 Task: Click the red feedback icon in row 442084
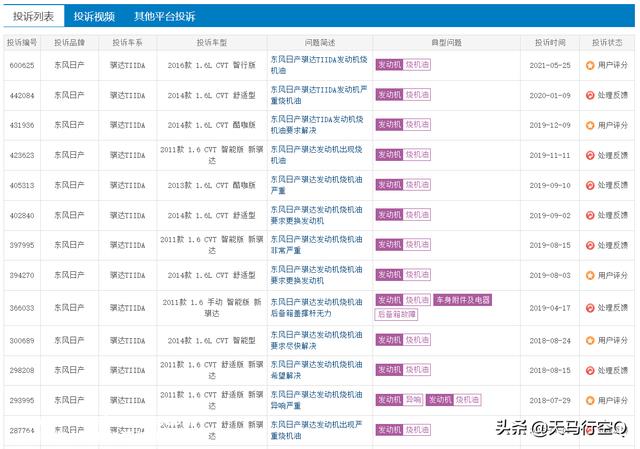tap(590, 95)
